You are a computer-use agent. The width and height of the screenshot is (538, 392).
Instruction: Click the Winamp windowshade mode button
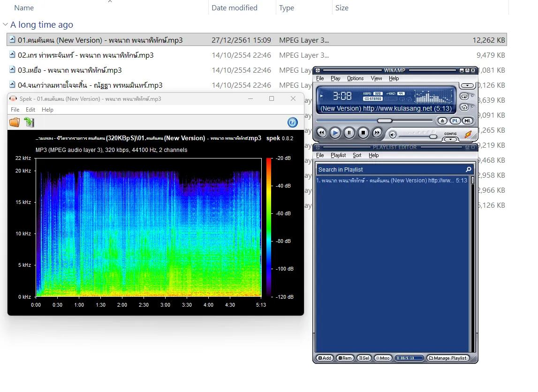pos(467,70)
